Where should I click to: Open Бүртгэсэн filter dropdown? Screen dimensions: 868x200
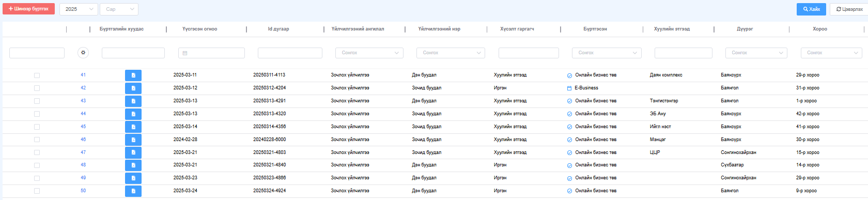pos(607,53)
